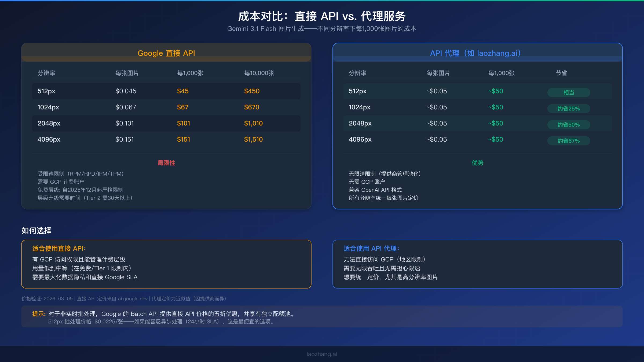Click the 提示 batch pricing banner
Screen dimensions: 644x362
322,316
